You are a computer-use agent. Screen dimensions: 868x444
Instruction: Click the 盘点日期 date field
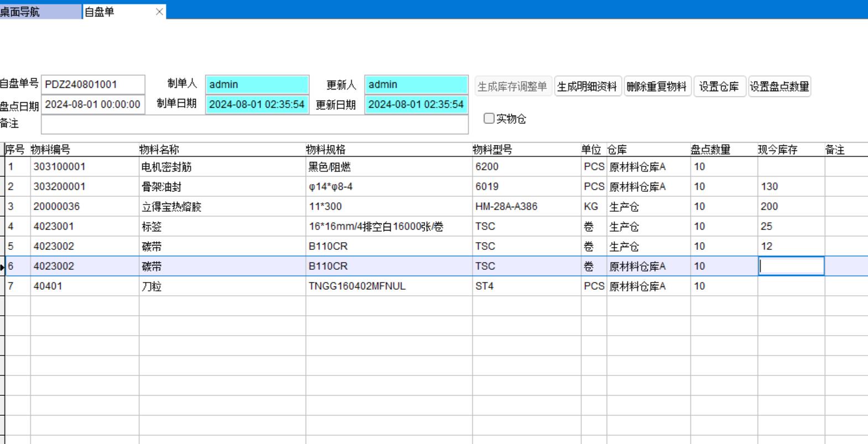tap(93, 105)
